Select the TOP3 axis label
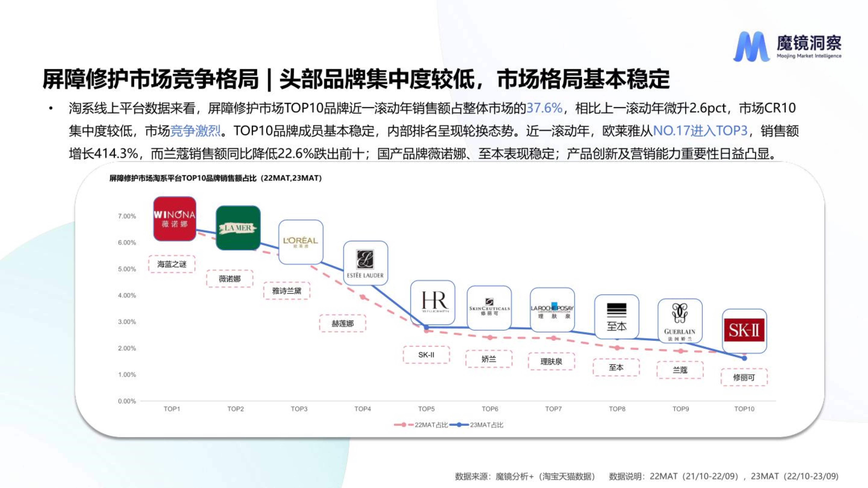 click(299, 409)
